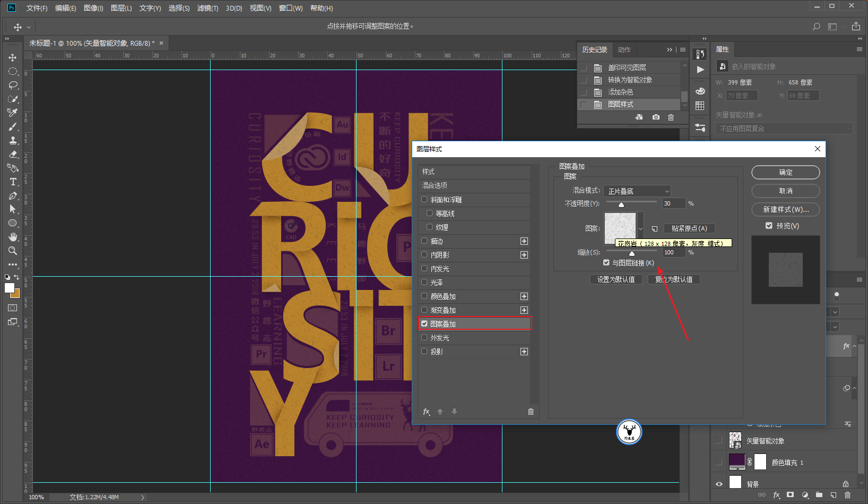Add another Gradient Overlay plus button
Image resolution: width=868 pixels, height=504 pixels.
pos(524,310)
